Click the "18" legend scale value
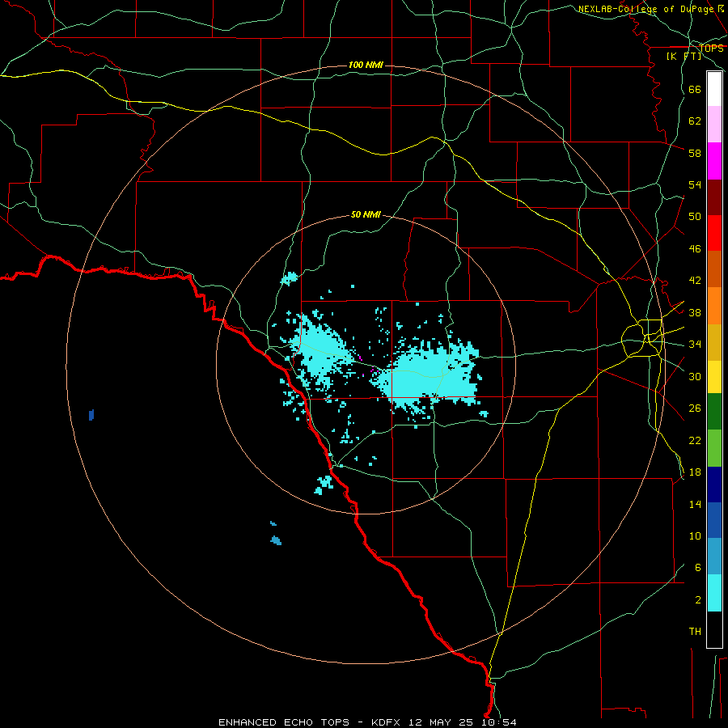Screen dimensions: 728x728 [x=695, y=472]
